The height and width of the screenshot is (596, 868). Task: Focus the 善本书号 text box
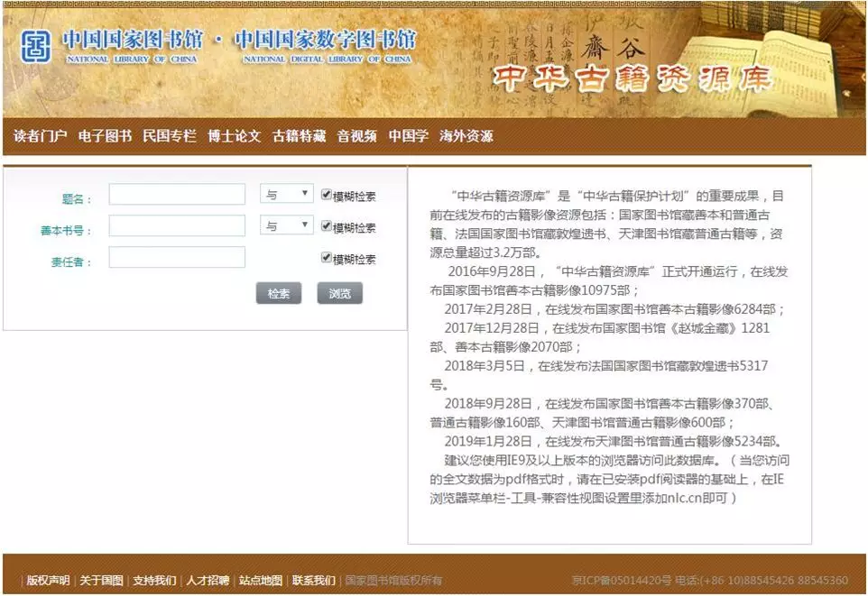[x=177, y=226]
